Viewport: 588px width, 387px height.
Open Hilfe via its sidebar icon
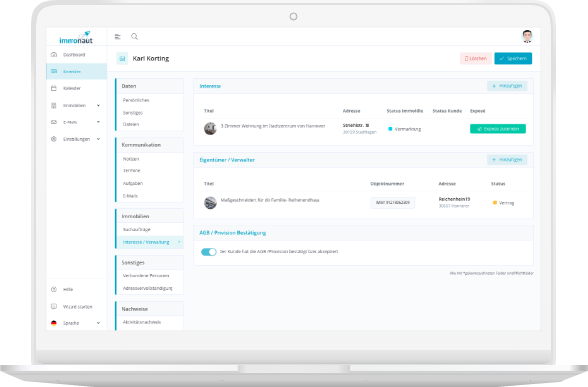coord(54,289)
